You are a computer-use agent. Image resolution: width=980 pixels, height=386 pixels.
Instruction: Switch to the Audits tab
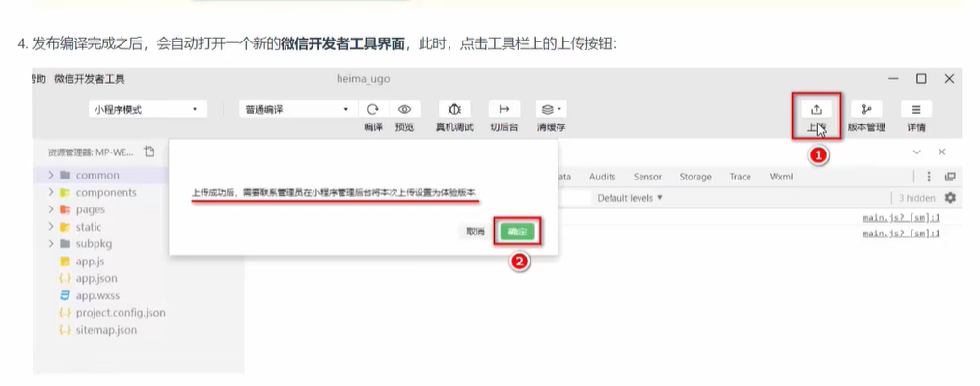pyautogui.click(x=603, y=177)
